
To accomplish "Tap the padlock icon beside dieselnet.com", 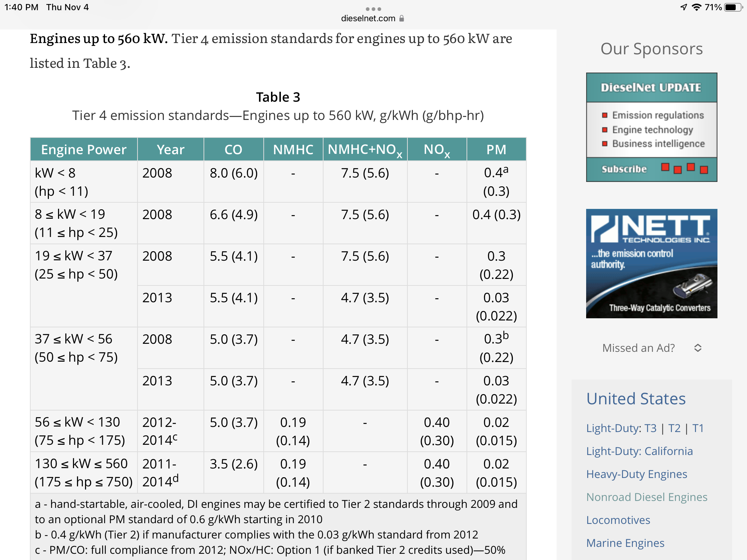I will pos(402,18).
